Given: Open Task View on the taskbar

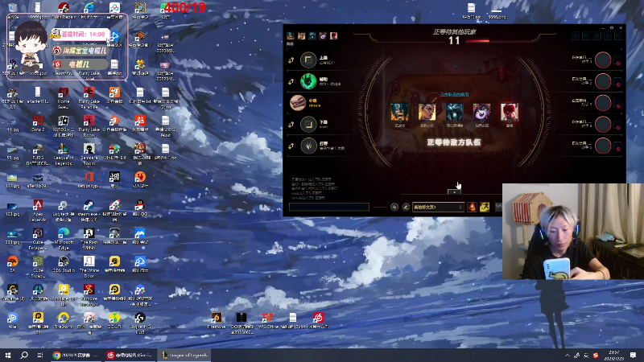Looking at the screenshot, I should coord(39,355).
